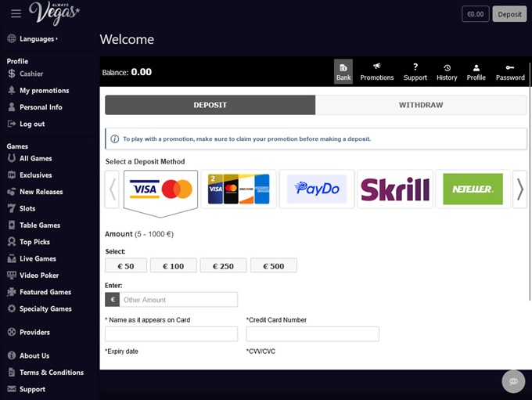Image resolution: width=532 pixels, height=400 pixels.
Task: Open Live Games in sidebar
Action: click(x=38, y=258)
